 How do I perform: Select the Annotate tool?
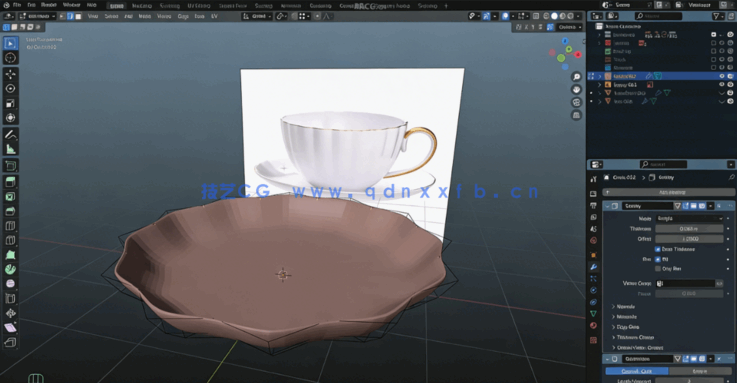point(10,134)
